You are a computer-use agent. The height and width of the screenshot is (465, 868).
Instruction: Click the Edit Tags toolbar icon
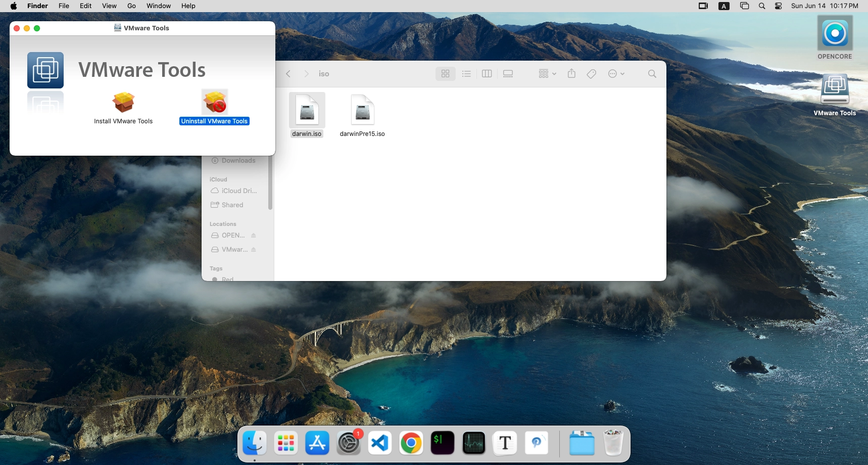pos(592,74)
